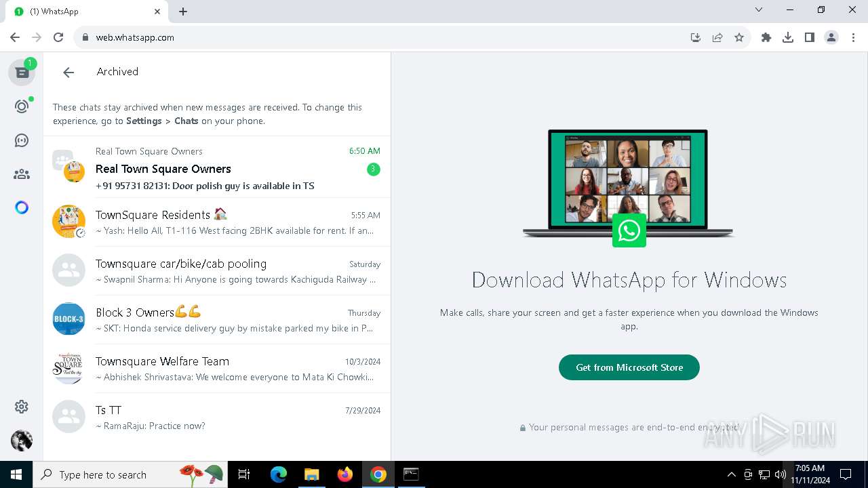
Task: Open the Chrome three-dot menu
Action: (x=853, y=38)
